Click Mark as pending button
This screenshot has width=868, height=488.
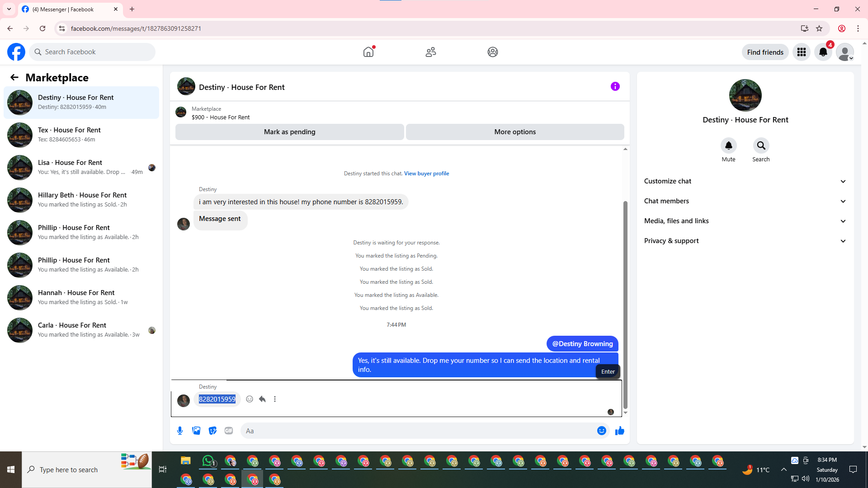pyautogui.click(x=289, y=132)
